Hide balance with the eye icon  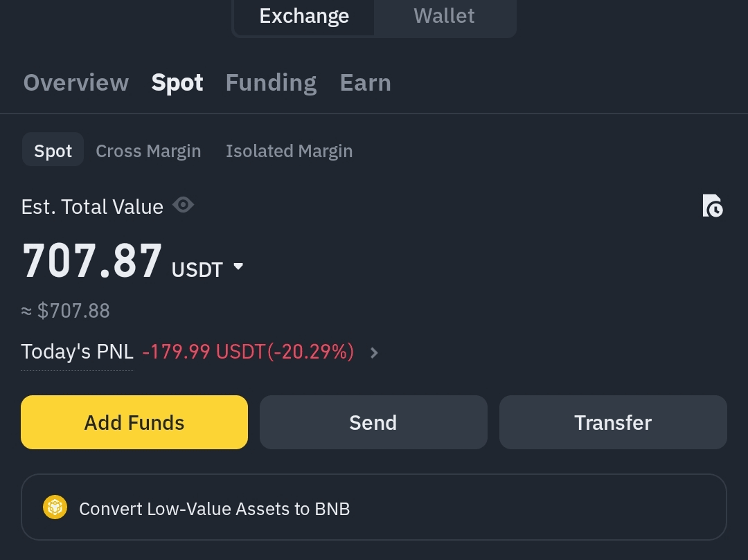click(x=183, y=205)
